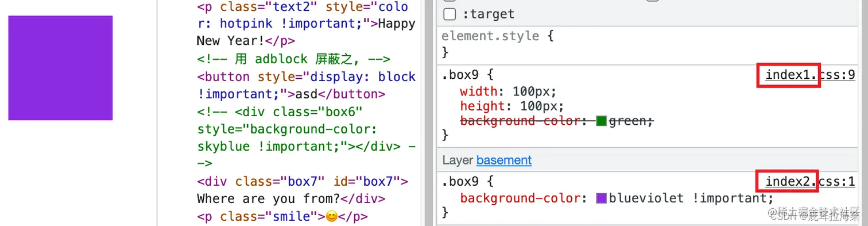Click the Where are you from? text
The width and height of the screenshot is (868, 226).
coord(269,199)
